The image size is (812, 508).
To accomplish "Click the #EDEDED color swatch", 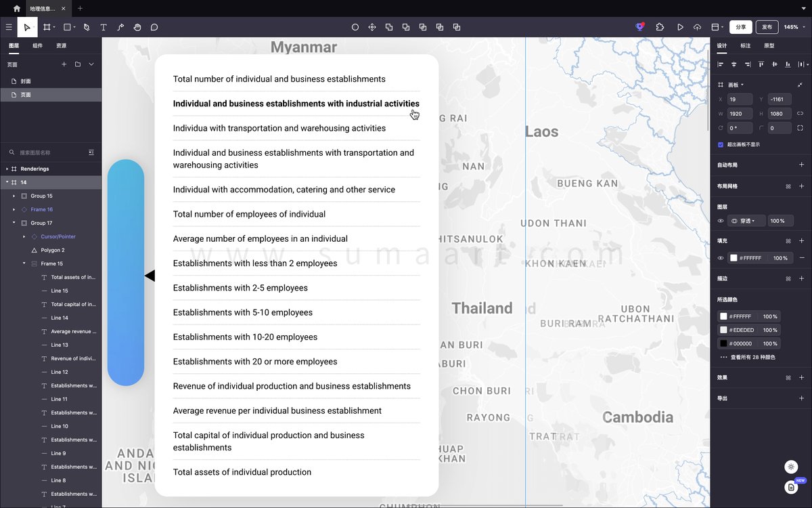I will 723,330.
